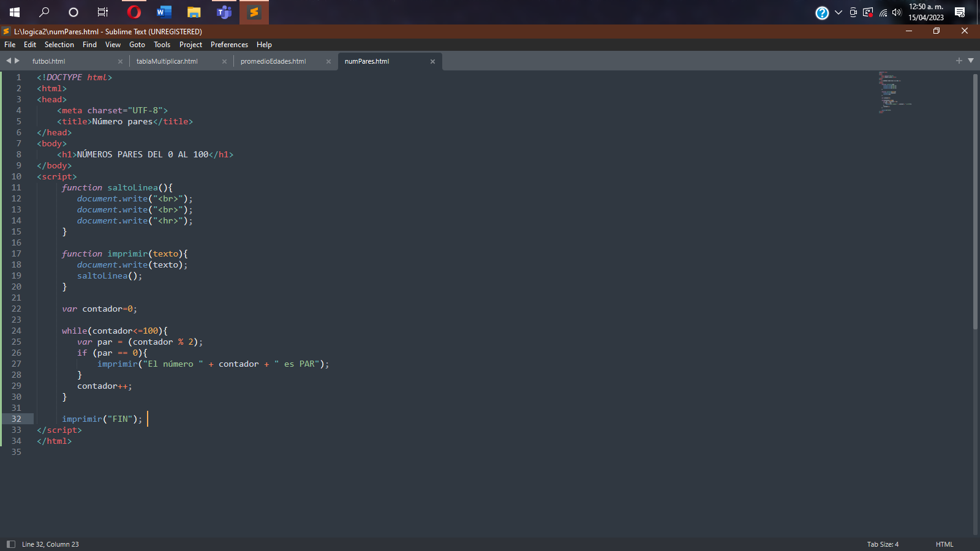
Task: Click the saltoLinea function name
Action: [x=132, y=187]
